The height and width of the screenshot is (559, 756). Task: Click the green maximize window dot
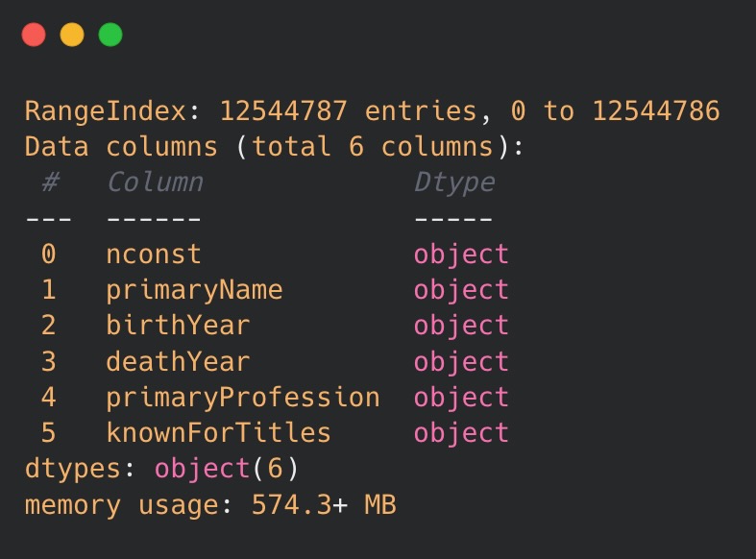pyautogui.click(x=110, y=35)
